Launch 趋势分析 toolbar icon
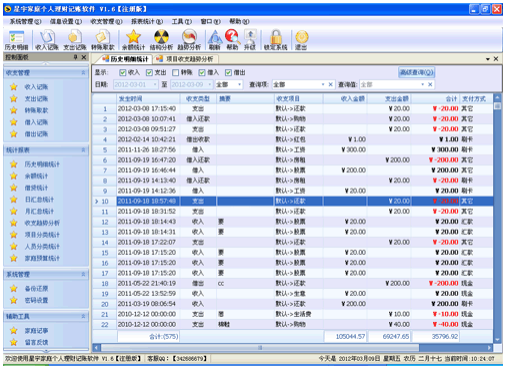 coord(189,40)
